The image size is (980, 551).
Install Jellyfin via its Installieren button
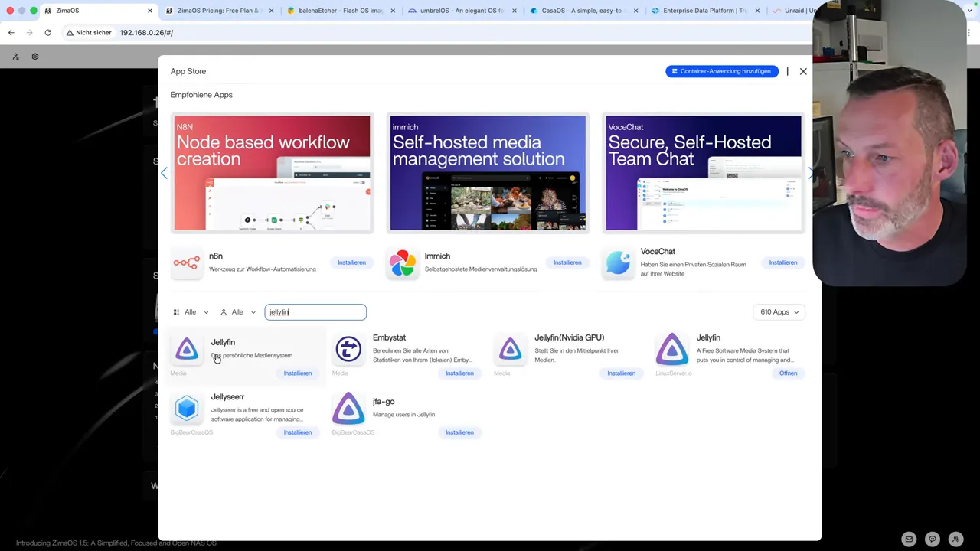coord(297,373)
